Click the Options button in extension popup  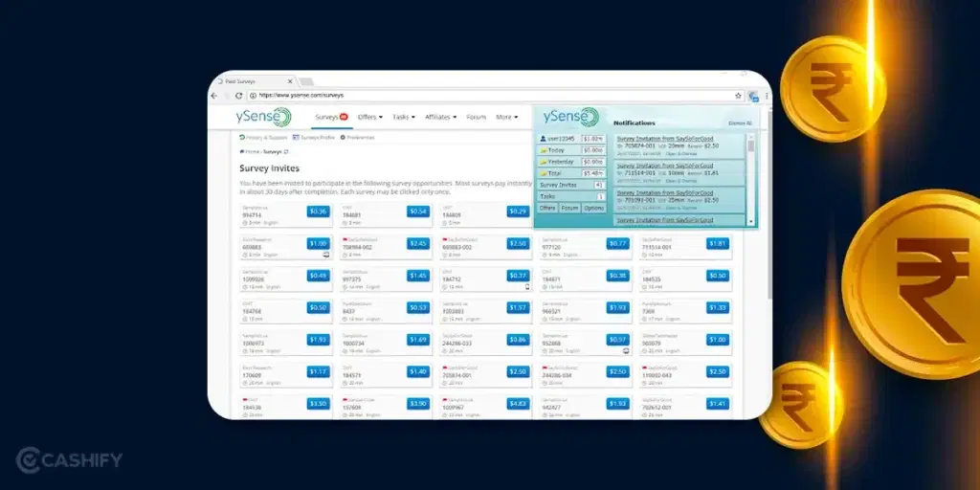click(593, 208)
